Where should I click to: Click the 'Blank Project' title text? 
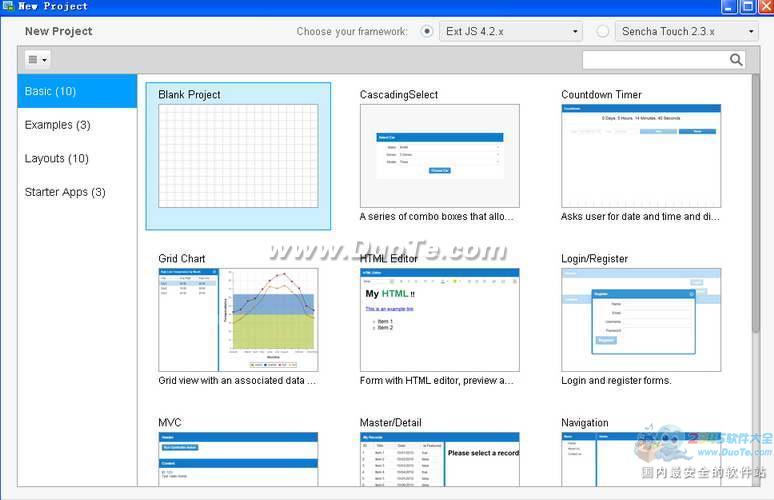pyautogui.click(x=189, y=95)
